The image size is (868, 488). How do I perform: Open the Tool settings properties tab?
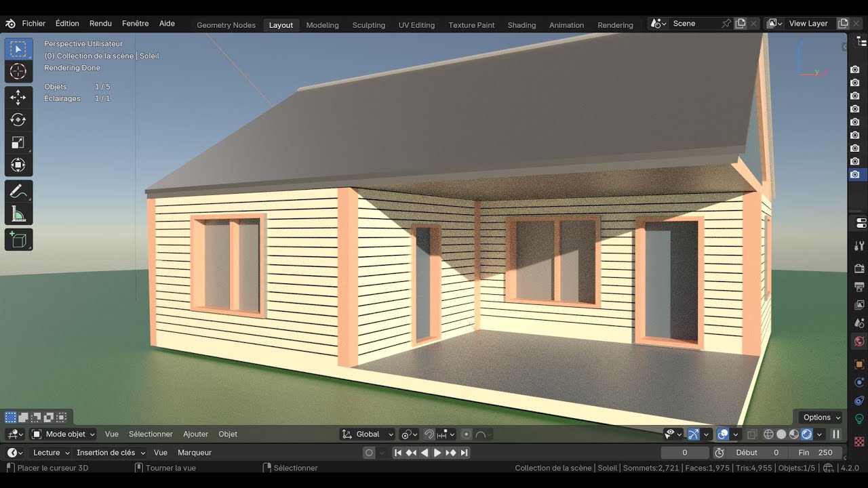pyautogui.click(x=859, y=245)
